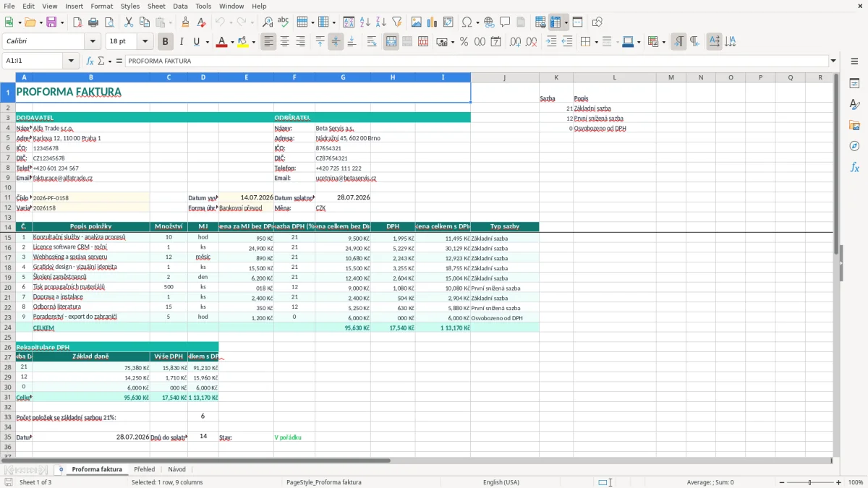The image size is (868, 488).
Task: Open Find & Replace
Action: 268,22
